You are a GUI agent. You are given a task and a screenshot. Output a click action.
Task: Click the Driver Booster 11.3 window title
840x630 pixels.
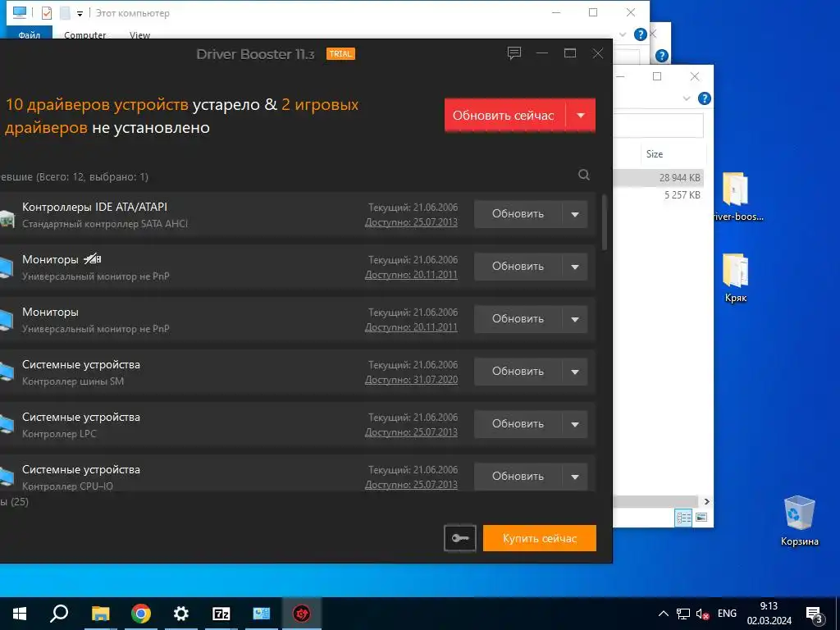[x=255, y=54]
